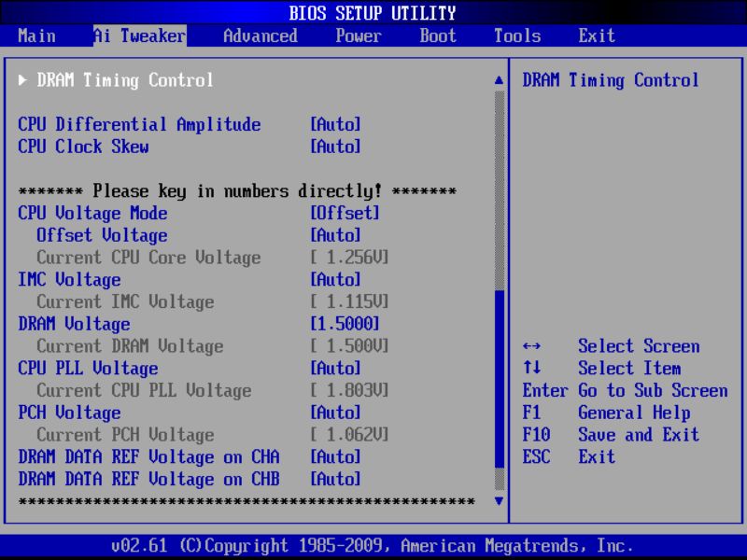Click Current IMC Voltage label

pyautogui.click(x=125, y=301)
